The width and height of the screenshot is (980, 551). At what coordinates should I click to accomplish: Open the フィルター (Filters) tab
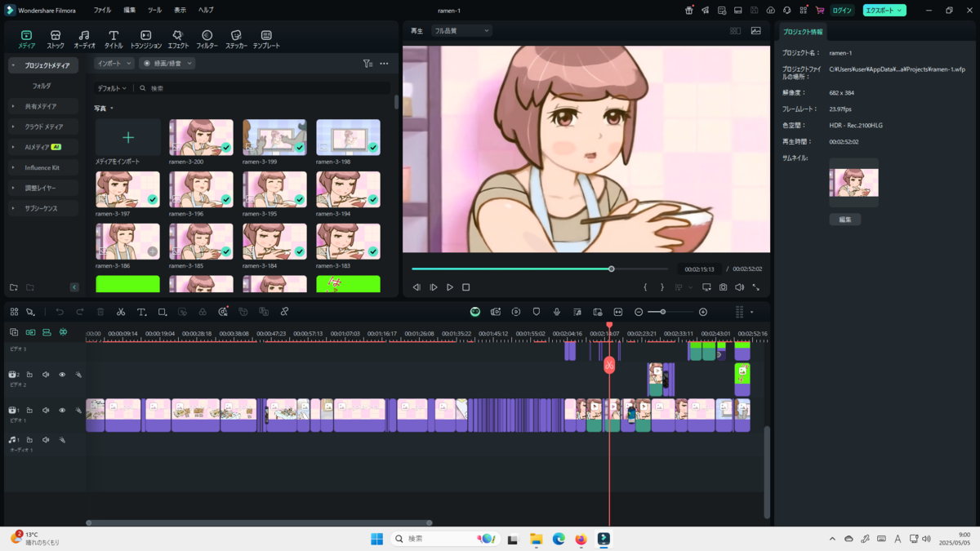(x=207, y=39)
